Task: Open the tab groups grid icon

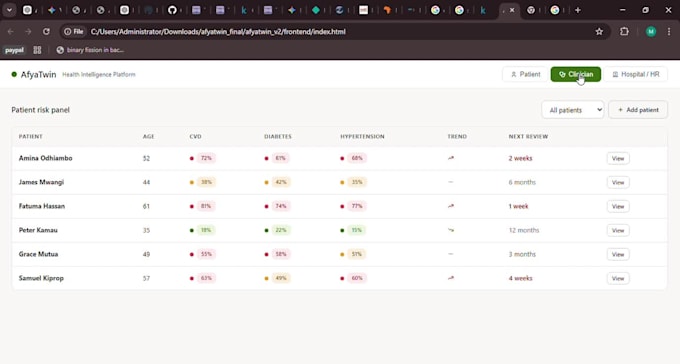Action: (37, 50)
